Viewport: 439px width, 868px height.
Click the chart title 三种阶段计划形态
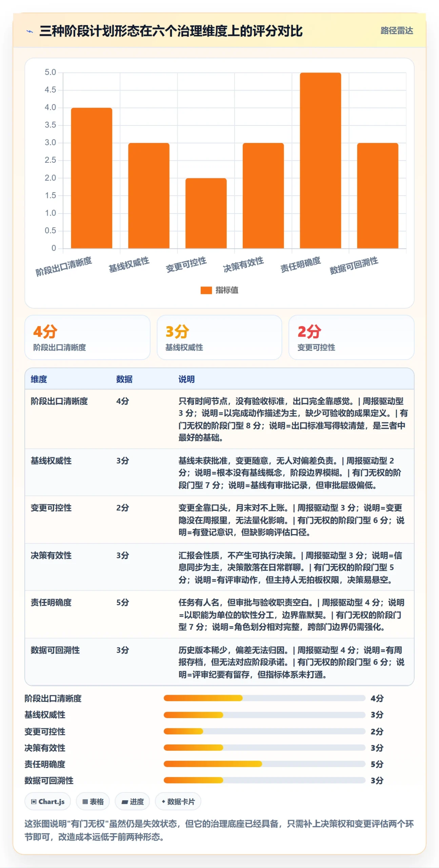pos(171,31)
